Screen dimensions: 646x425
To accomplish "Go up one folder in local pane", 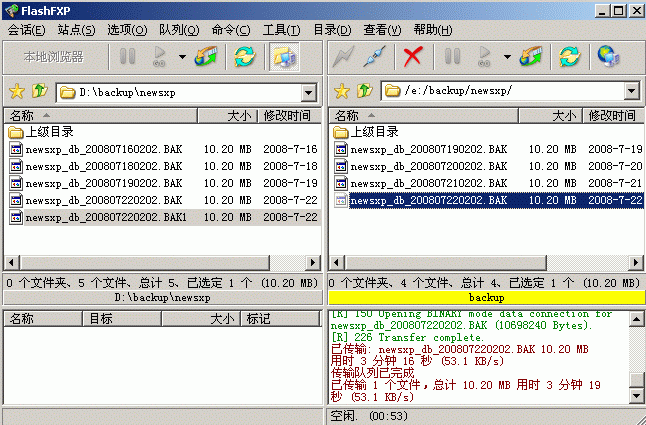I will [x=40, y=91].
